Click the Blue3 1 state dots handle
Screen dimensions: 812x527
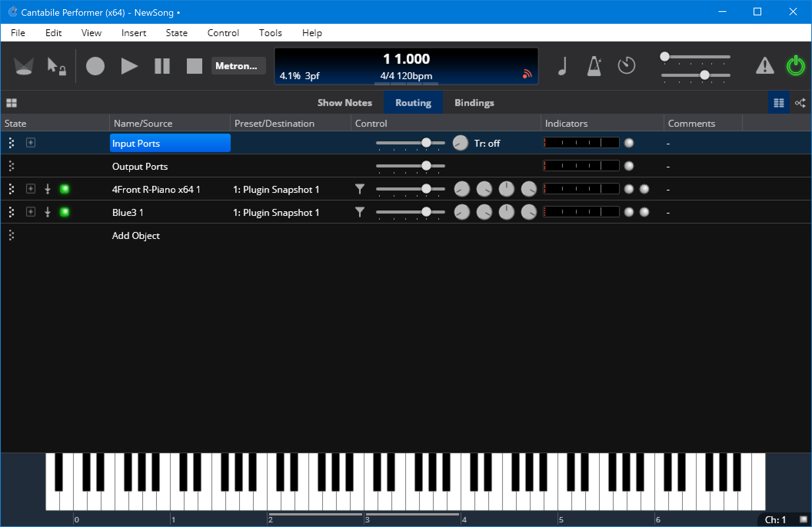[11, 212]
